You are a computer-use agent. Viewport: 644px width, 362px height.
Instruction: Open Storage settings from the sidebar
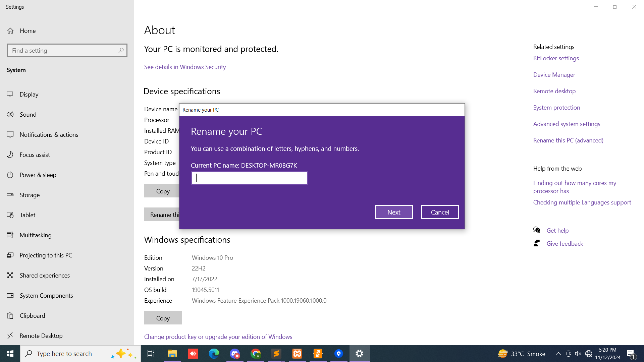pyautogui.click(x=30, y=195)
